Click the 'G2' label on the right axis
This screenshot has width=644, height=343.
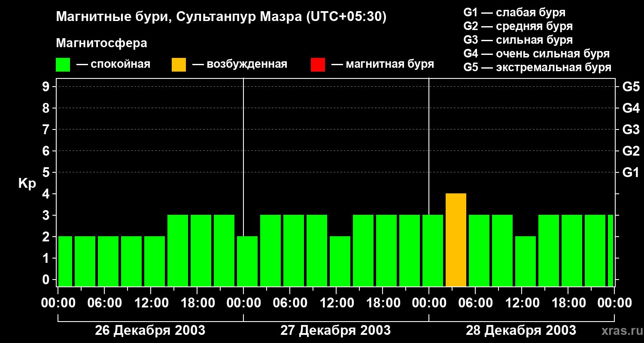(631, 151)
